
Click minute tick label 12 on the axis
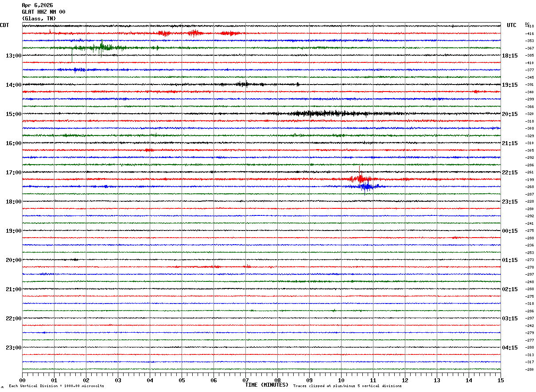405,380
